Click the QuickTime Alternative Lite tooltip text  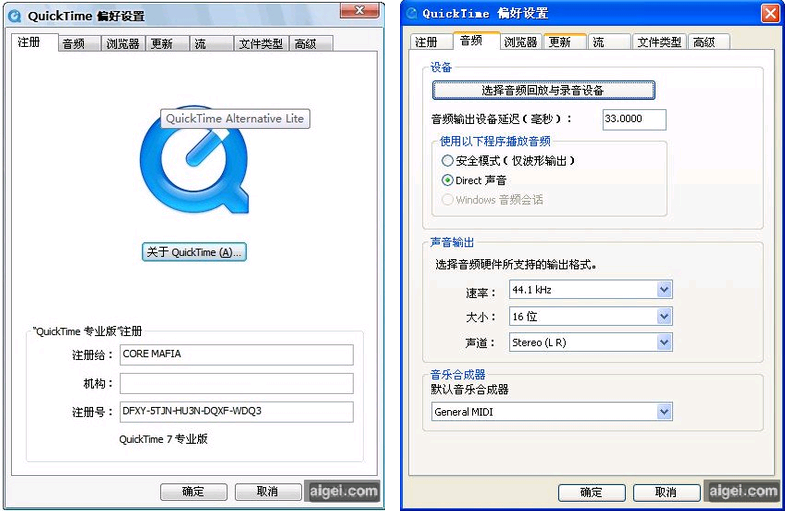click(235, 119)
